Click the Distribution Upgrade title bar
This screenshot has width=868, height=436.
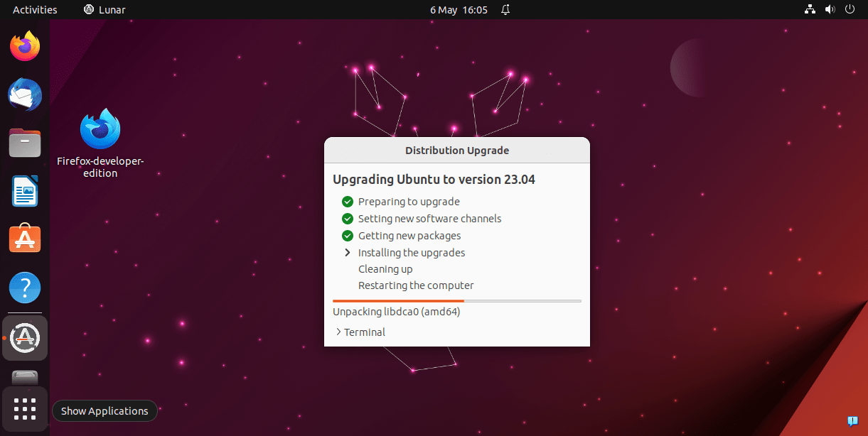[x=457, y=151]
